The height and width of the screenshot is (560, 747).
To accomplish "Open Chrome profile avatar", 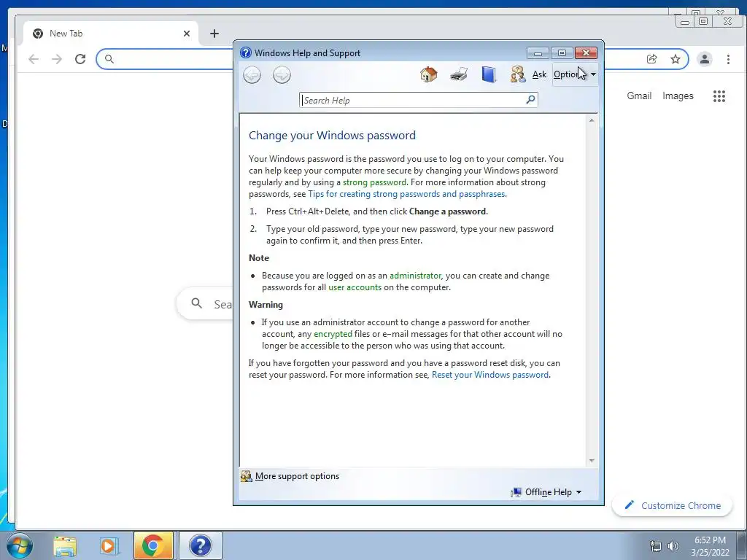I will [704, 59].
